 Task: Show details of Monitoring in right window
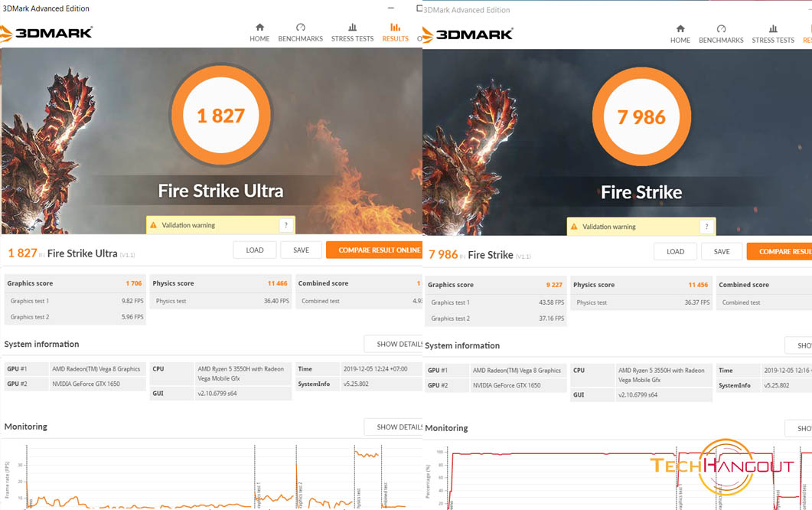coord(798,429)
